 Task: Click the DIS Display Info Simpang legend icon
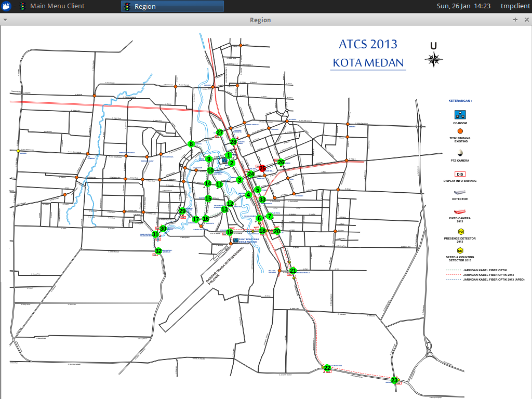tap(460, 174)
